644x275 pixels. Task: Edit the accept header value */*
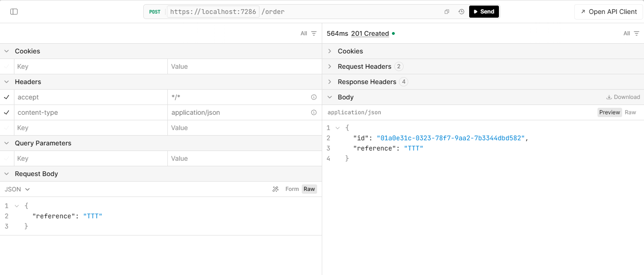click(x=239, y=97)
